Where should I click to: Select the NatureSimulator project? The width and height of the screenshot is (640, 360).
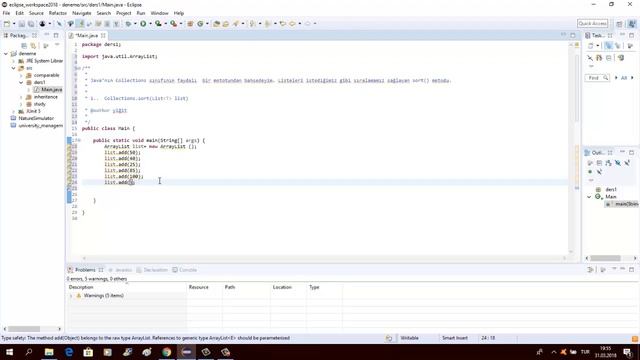36,118
